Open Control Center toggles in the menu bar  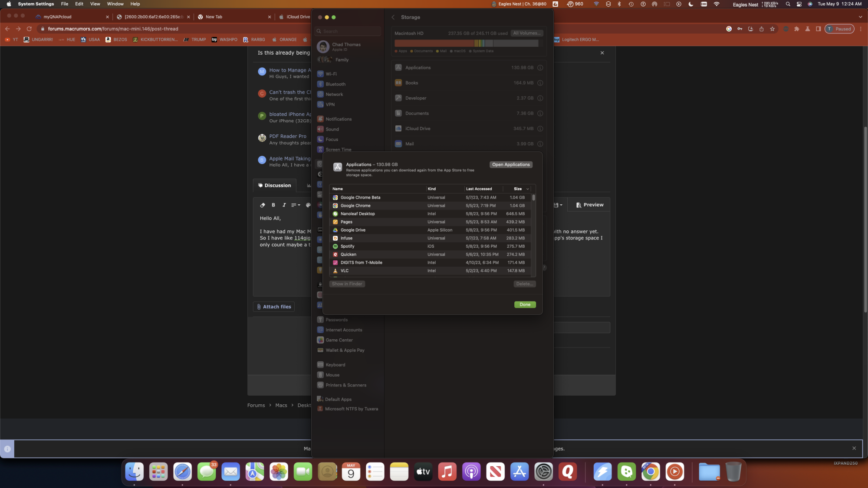(799, 4)
